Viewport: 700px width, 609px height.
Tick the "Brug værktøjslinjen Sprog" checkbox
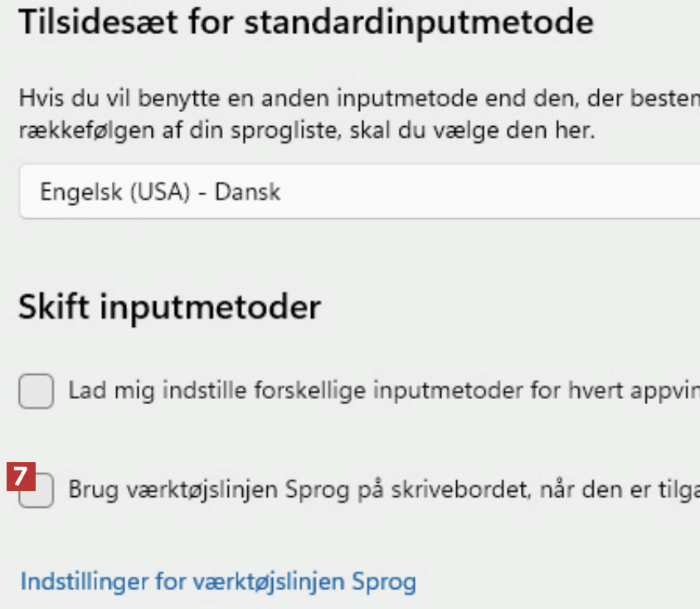pyautogui.click(x=38, y=491)
